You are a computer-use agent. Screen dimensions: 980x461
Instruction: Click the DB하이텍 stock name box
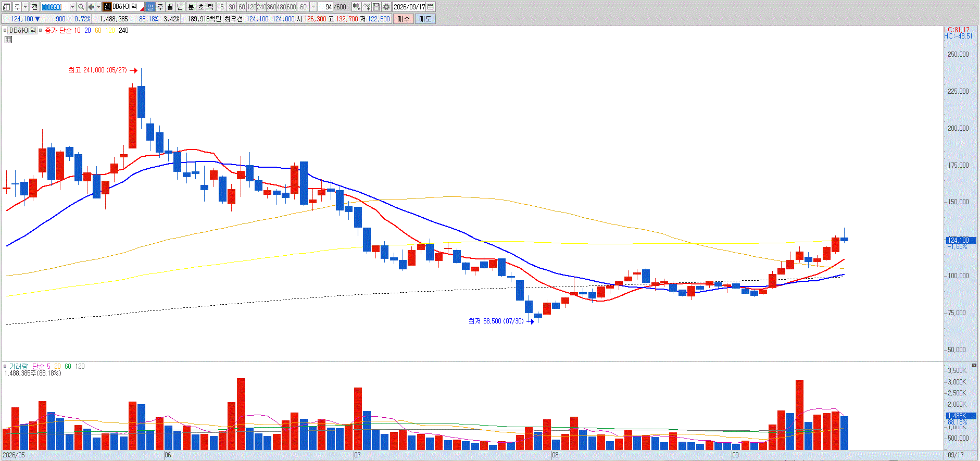tap(128, 7)
